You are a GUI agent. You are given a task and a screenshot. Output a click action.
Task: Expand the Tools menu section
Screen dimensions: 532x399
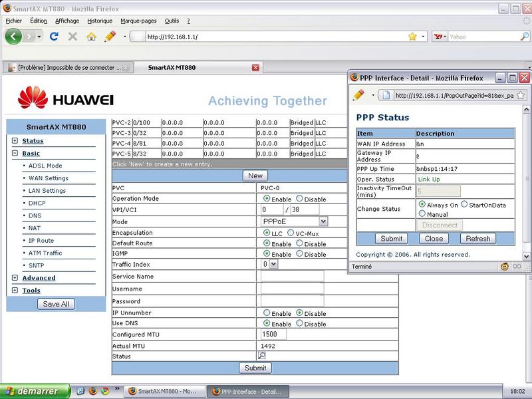[x=15, y=290]
